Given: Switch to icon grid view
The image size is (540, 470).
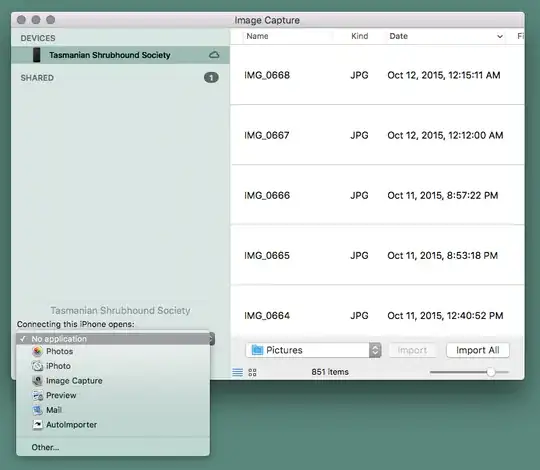Looking at the screenshot, I should [252, 372].
